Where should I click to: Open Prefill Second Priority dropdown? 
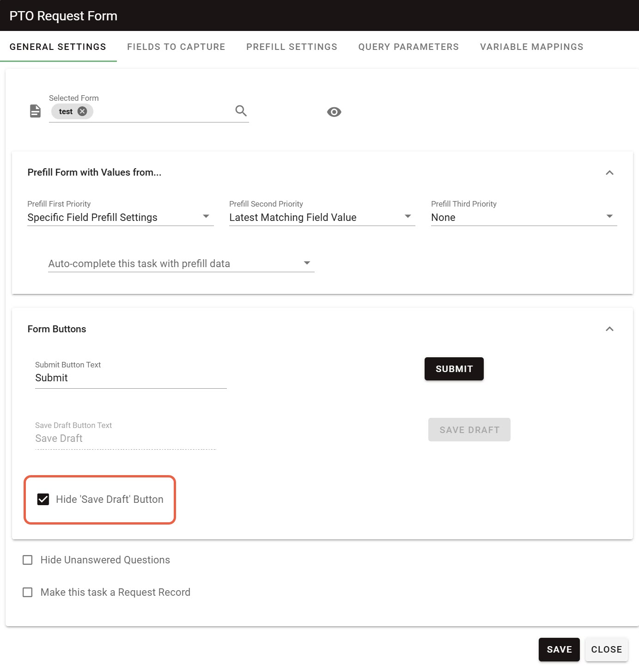[x=322, y=217]
